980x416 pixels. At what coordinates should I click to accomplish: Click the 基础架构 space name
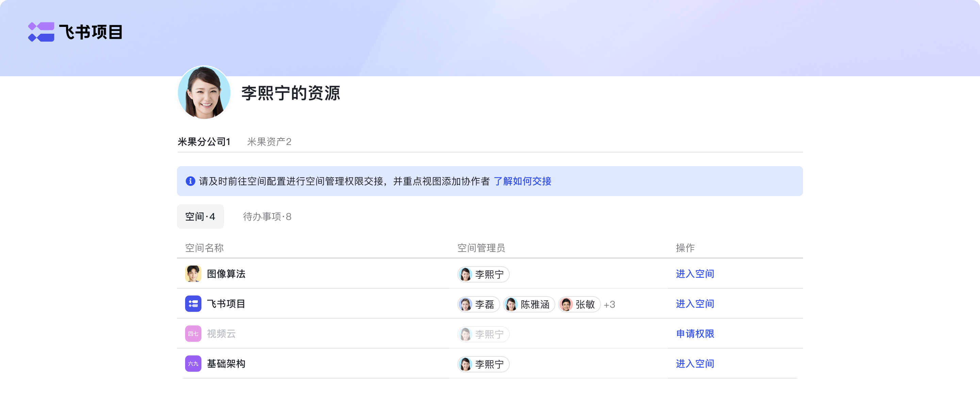click(226, 364)
